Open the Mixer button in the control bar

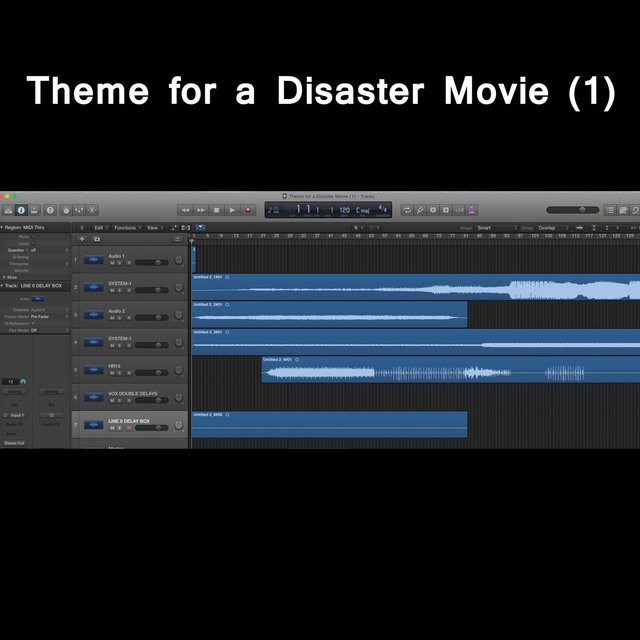[x=79, y=210]
